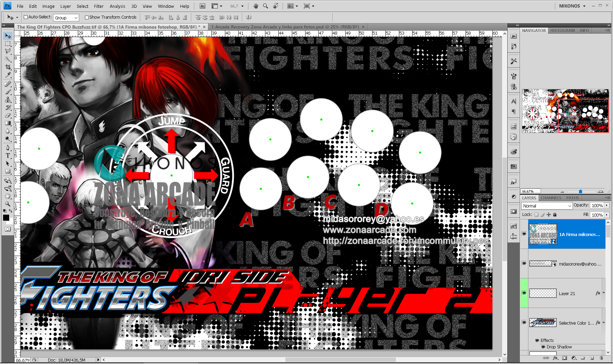The image size is (613, 364).
Task: Select the History Brush tool
Action: [x=8, y=107]
